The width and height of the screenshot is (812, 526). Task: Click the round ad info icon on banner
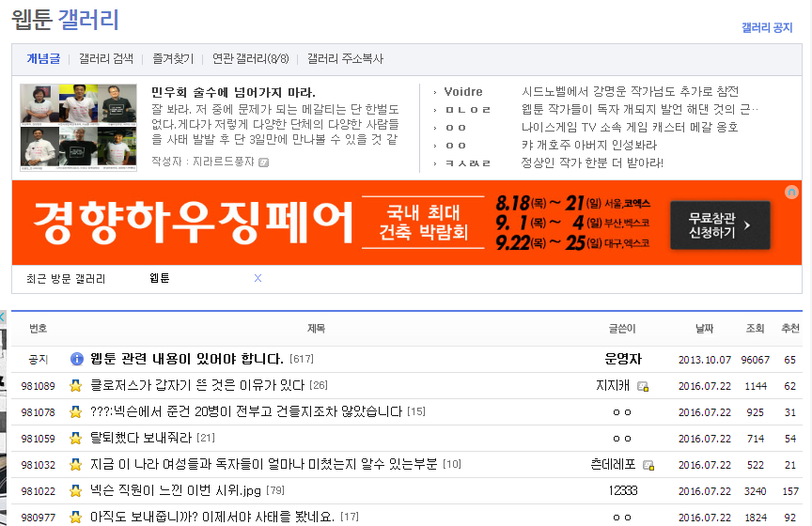[x=791, y=192]
